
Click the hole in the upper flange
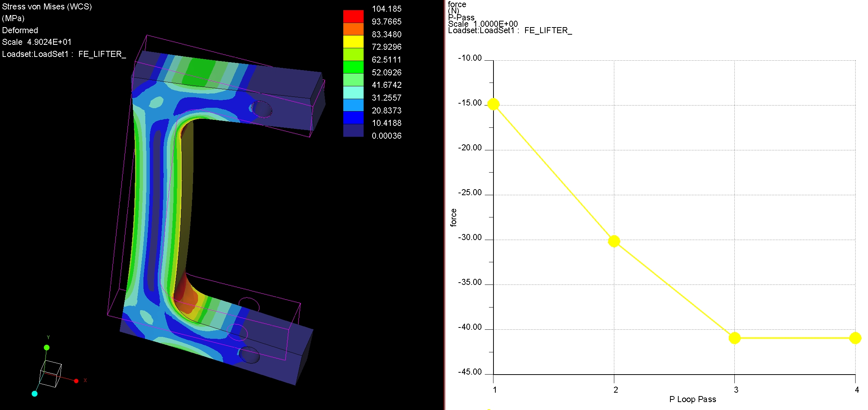coord(262,109)
